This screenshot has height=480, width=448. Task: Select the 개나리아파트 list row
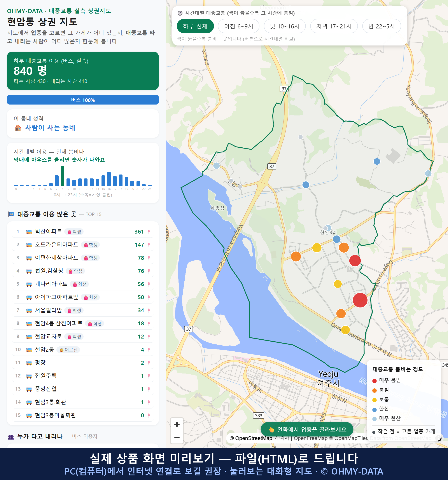[x=83, y=284]
